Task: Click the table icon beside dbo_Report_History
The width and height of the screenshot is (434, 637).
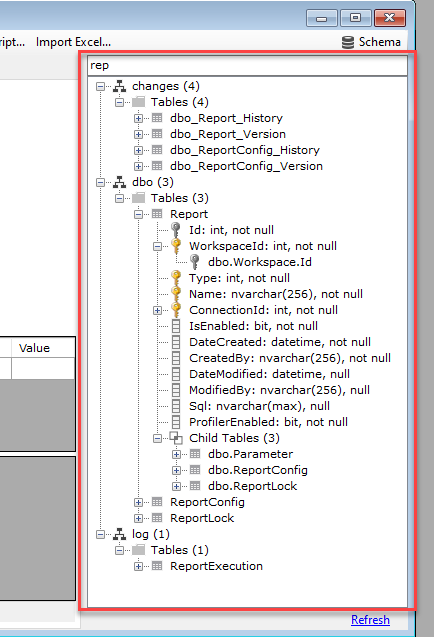Action: [x=157, y=118]
